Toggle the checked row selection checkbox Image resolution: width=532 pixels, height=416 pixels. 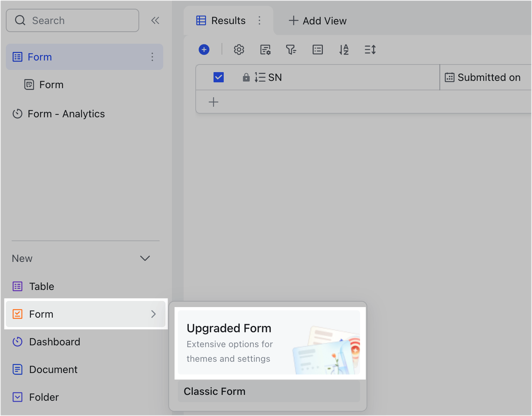[x=218, y=77]
